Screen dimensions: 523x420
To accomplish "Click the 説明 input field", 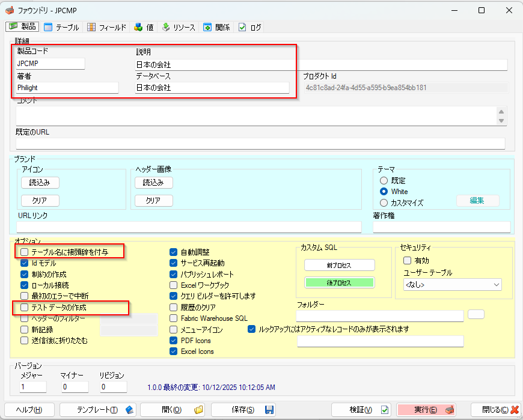I will tap(321, 65).
